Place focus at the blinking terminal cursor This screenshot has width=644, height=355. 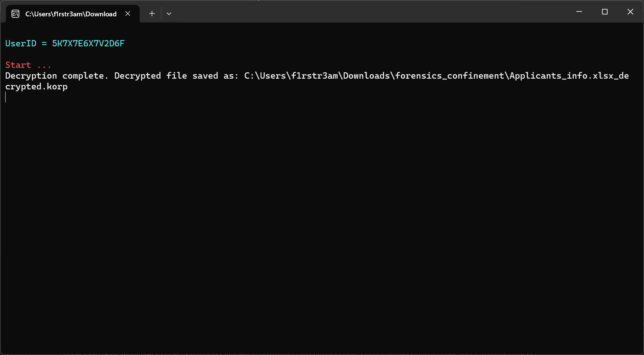coord(6,97)
